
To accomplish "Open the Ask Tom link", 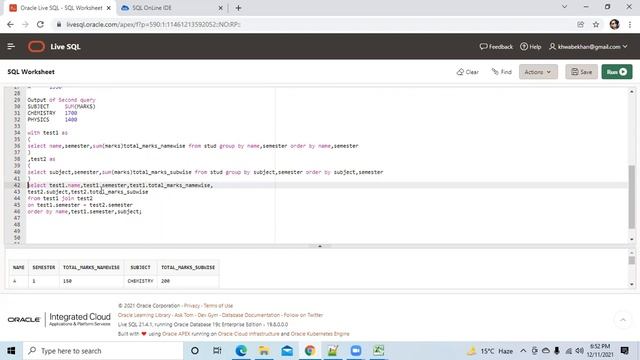I will [184, 315].
